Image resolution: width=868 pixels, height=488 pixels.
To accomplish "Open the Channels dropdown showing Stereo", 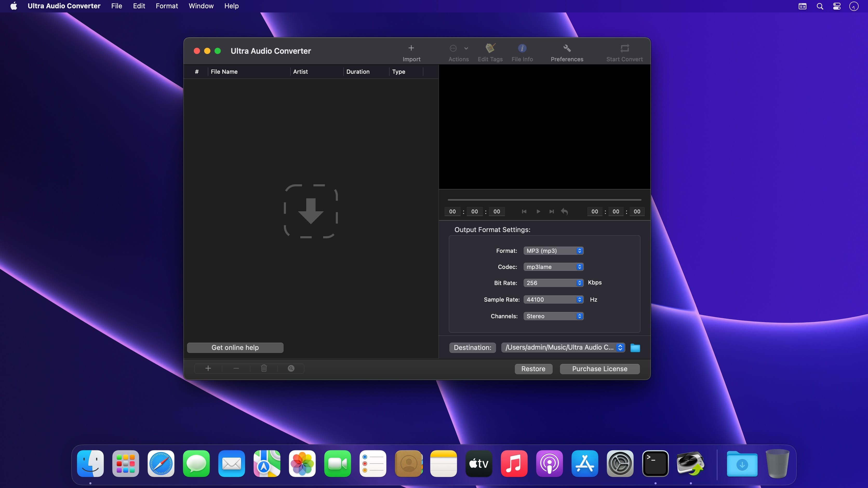I will tap(553, 316).
